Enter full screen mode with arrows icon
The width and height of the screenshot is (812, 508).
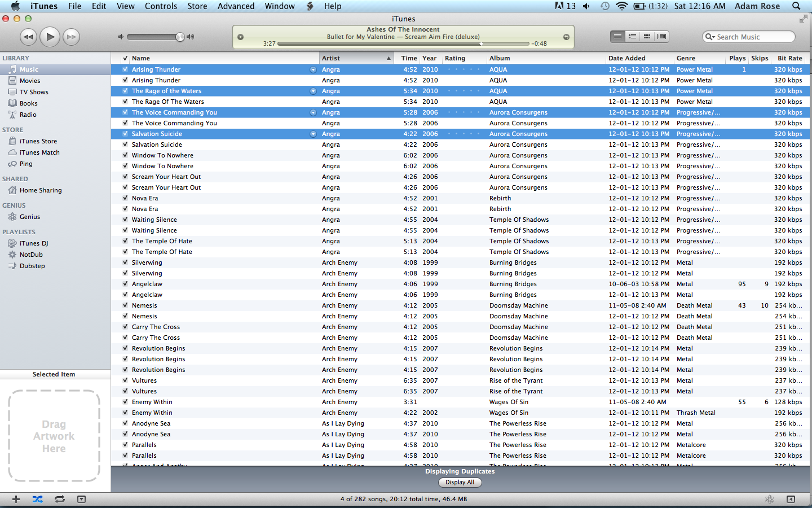803,19
